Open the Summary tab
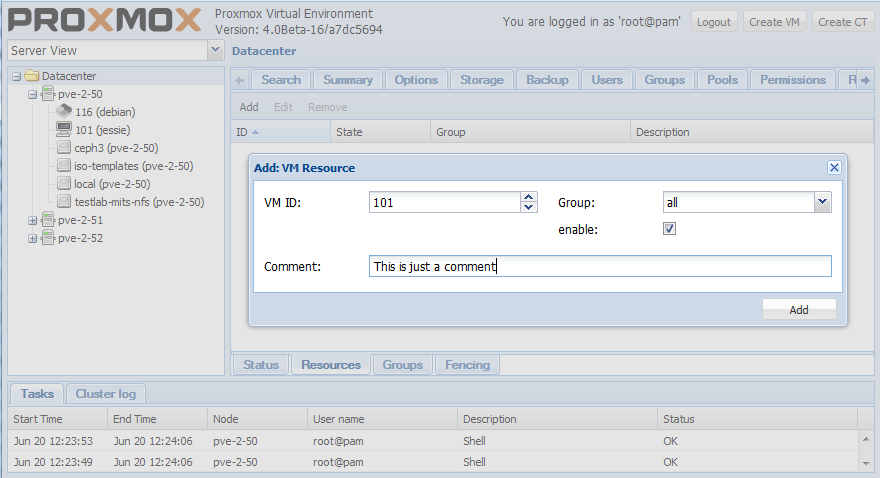 click(347, 80)
